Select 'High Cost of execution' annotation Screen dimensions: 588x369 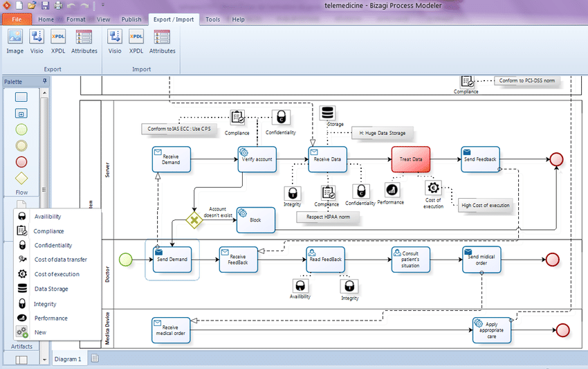point(485,206)
